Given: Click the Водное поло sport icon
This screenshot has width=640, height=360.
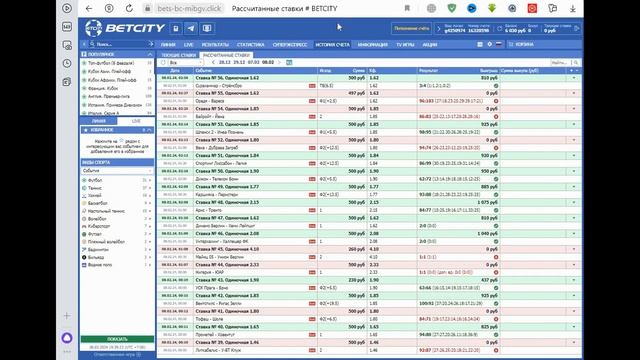Looking at the screenshot, I should pyautogui.click(x=84, y=265).
